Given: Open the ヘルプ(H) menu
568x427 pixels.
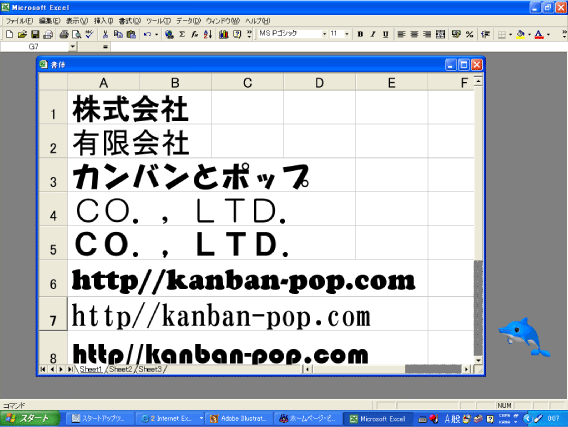Looking at the screenshot, I should click(258, 21).
